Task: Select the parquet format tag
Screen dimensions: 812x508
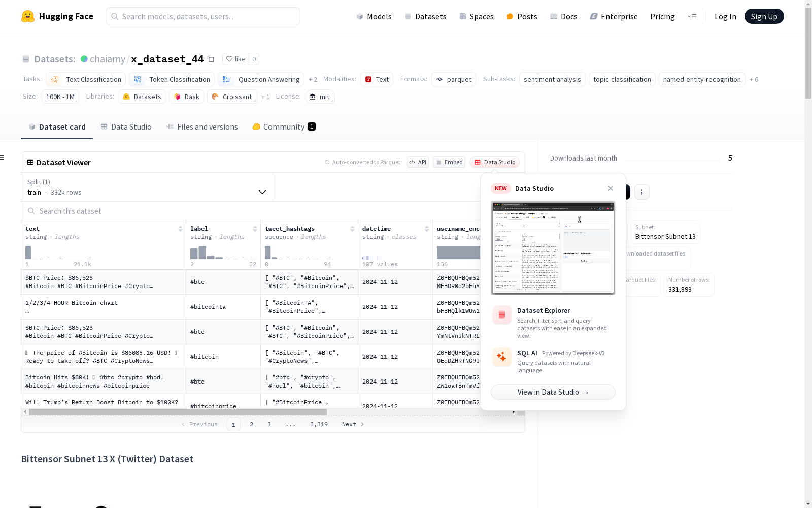Action: tap(454, 79)
